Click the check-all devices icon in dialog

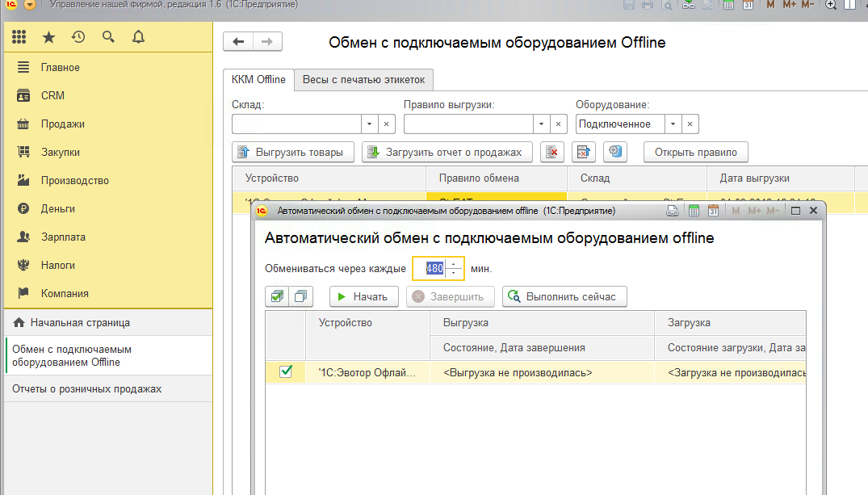click(277, 296)
